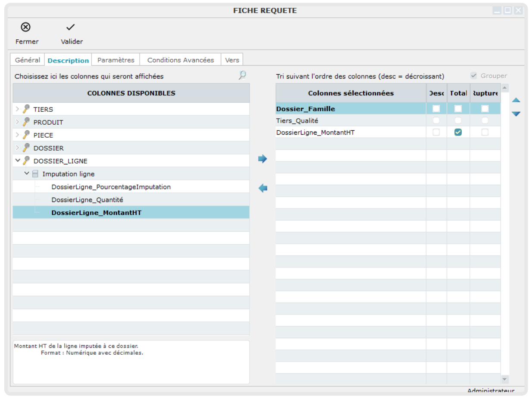Open the Conditions Avancées tab
Viewport: 532px width, 400px height.
[x=180, y=60]
